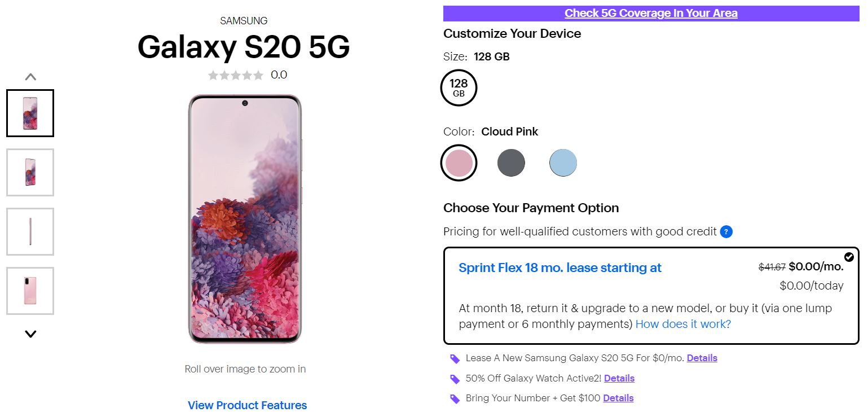Click the star rating icons

(235, 75)
